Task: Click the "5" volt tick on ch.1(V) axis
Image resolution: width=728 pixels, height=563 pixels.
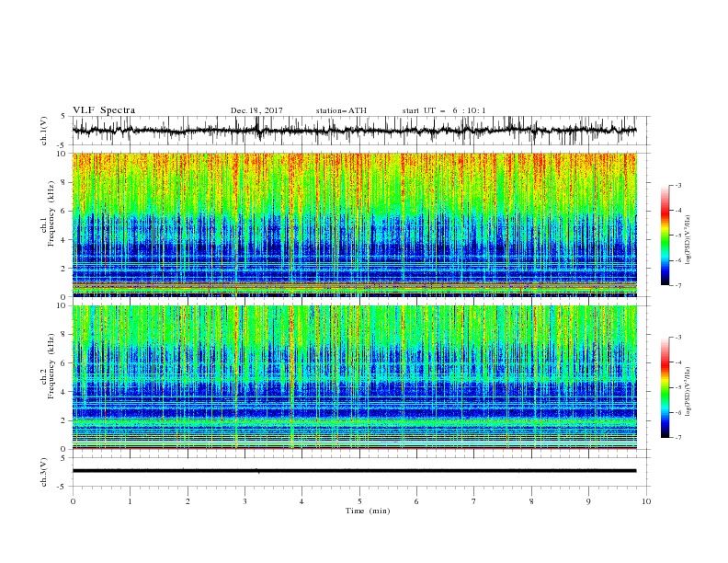Action: [x=64, y=116]
